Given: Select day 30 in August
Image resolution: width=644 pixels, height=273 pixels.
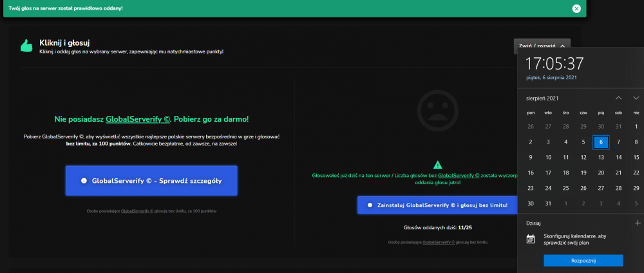Looking at the screenshot, I should pyautogui.click(x=531, y=203).
